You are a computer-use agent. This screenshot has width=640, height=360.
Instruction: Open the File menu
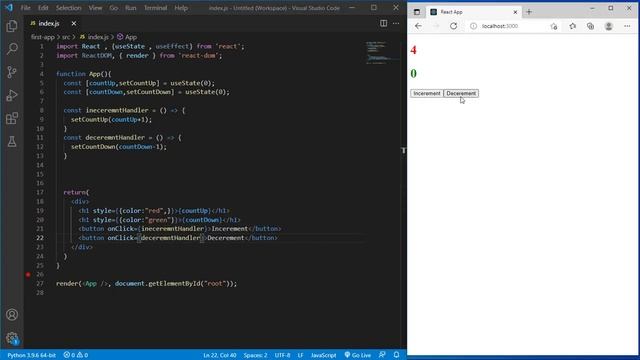[x=25, y=8]
